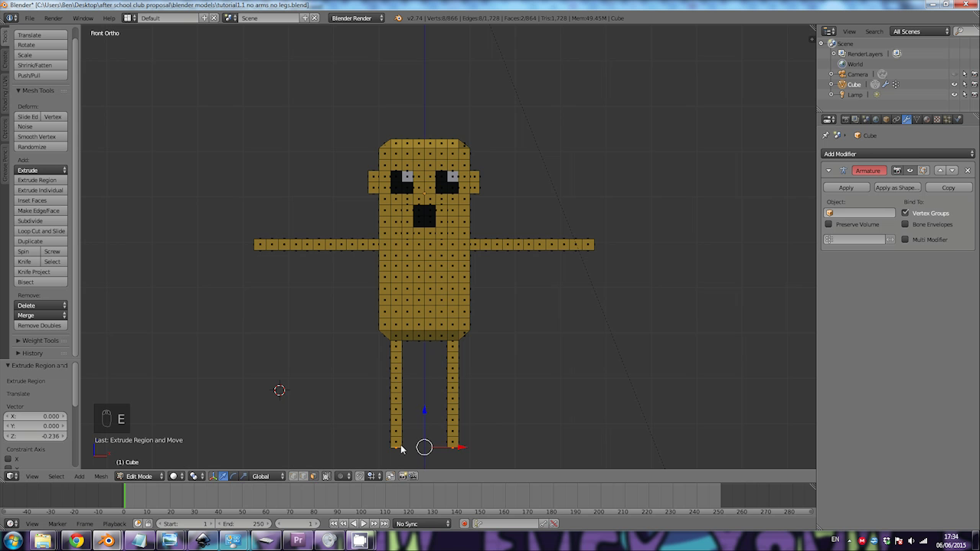
Task: Switch to edge select mode
Action: [x=303, y=476]
